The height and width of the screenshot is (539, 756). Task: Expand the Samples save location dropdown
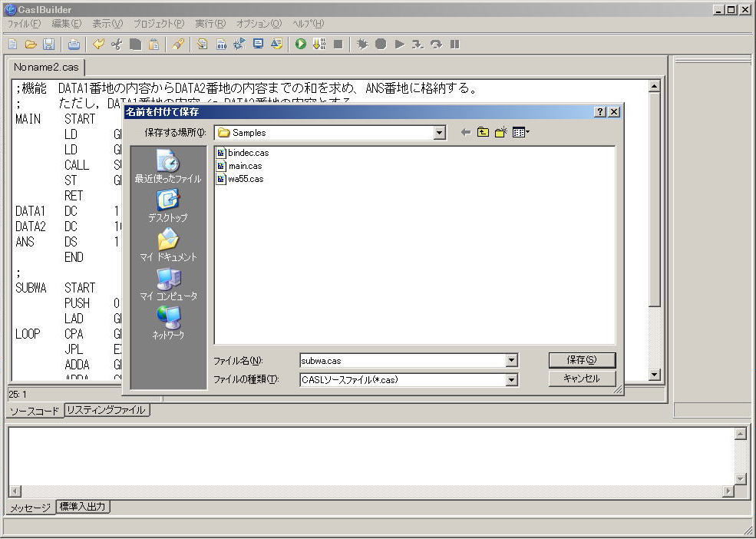(x=439, y=133)
